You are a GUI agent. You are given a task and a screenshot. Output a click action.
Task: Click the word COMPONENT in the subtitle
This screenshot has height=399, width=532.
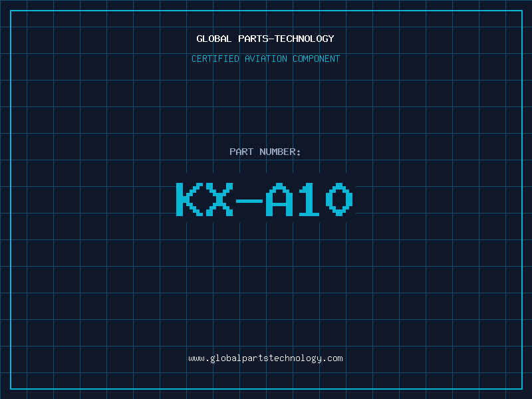(317, 59)
